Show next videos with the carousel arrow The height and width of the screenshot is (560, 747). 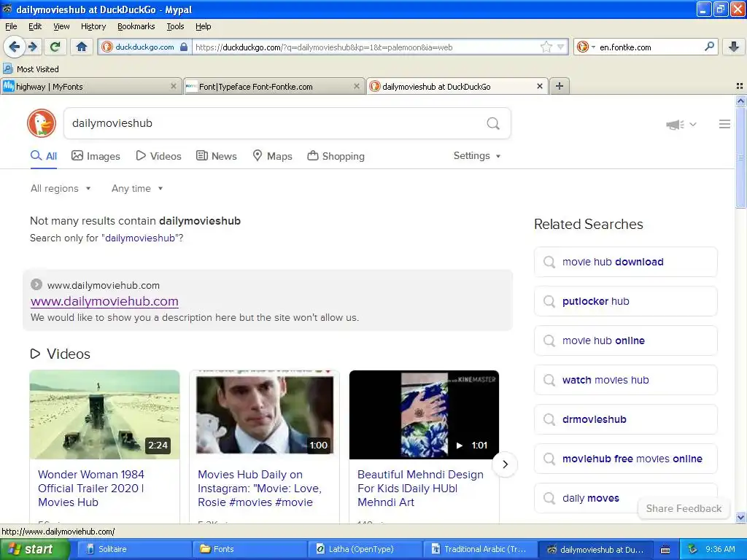coord(505,464)
